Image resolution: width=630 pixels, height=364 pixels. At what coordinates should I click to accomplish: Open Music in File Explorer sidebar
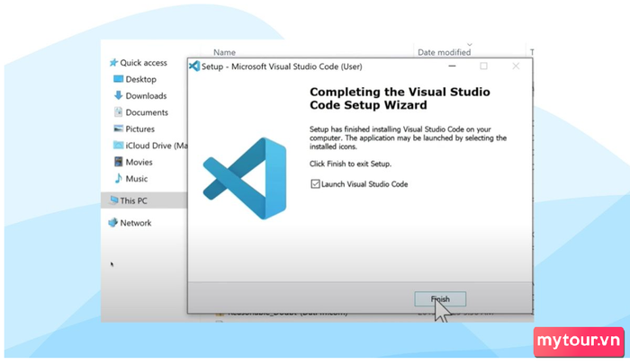coord(137,179)
